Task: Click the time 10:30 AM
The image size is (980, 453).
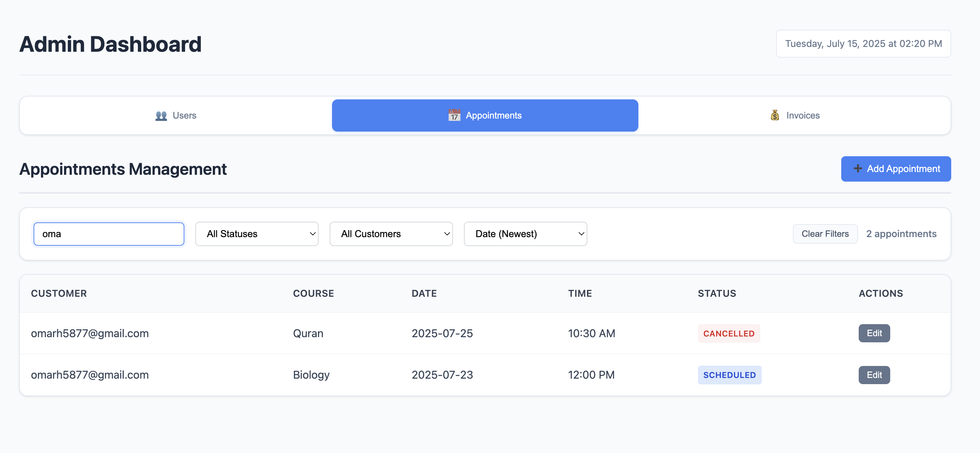Action: point(591,333)
